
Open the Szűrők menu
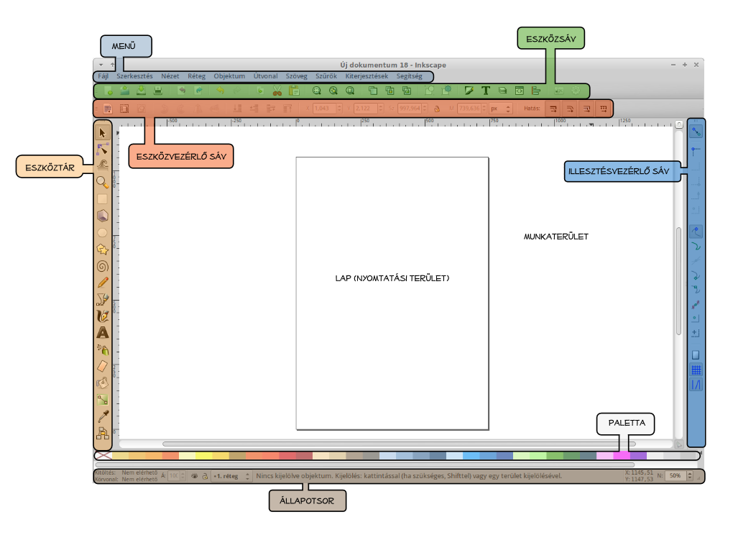point(326,76)
